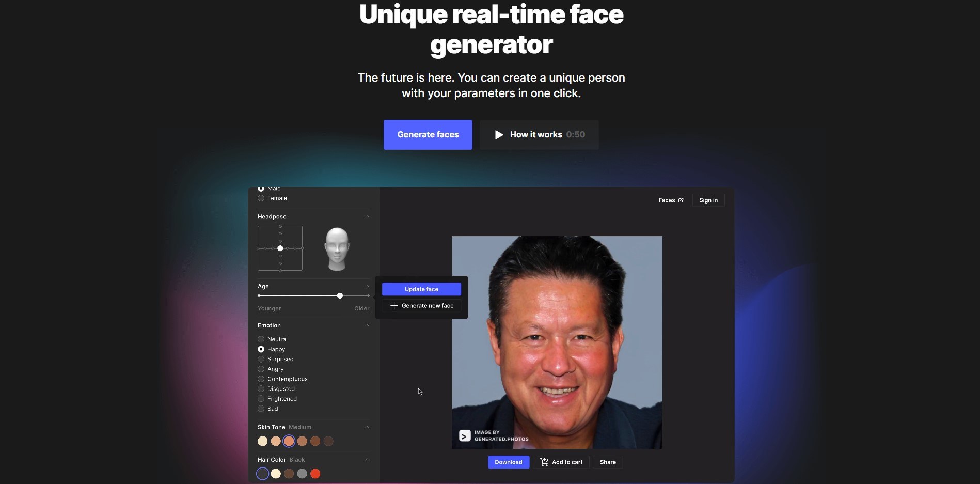Choose the brown hair color swatch

coord(289,474)
